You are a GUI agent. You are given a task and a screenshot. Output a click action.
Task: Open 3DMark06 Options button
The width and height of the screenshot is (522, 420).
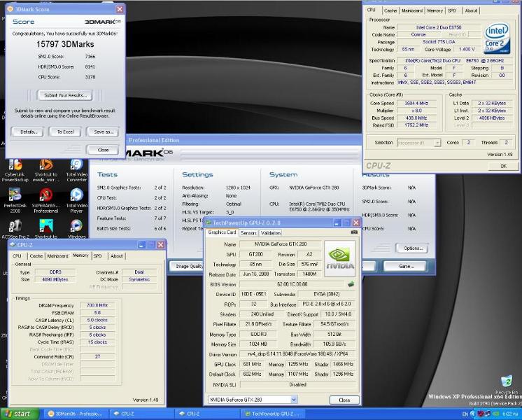pos(412,248)
